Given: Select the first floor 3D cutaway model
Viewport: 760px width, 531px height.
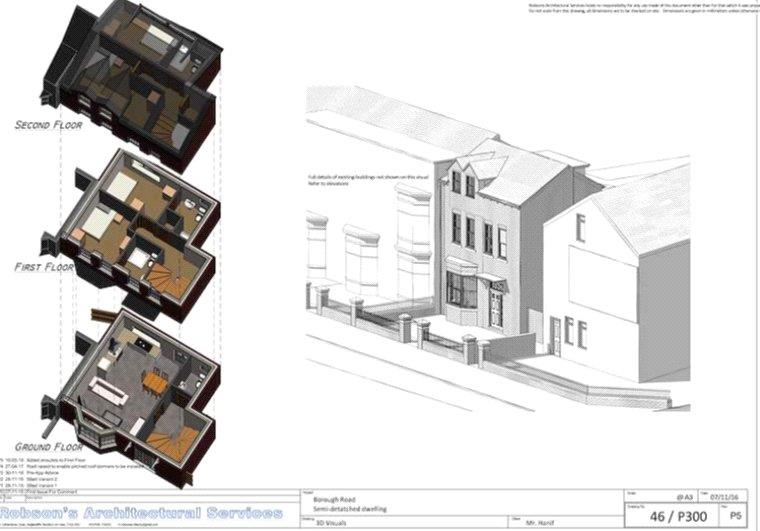Looking at the screenshot, I should click(x=132, y=234).
